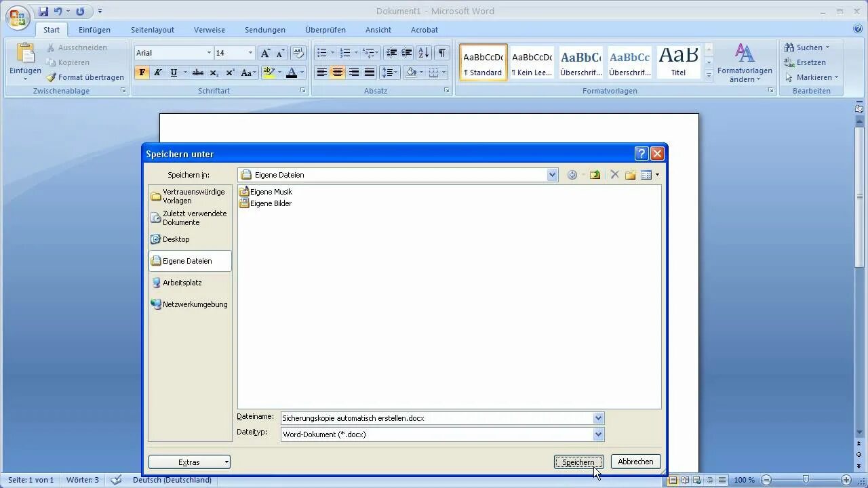
Task: Click the font color A button
Action: tap(292, 73)
